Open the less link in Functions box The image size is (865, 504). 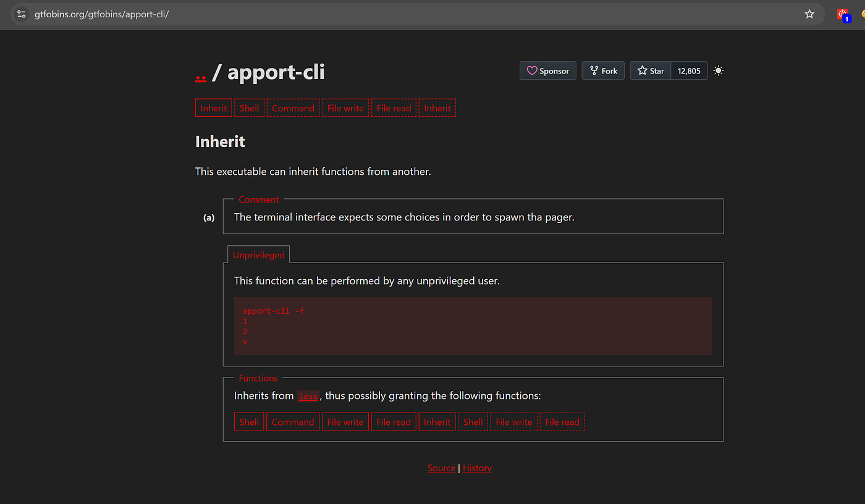[x=308, y=397]
